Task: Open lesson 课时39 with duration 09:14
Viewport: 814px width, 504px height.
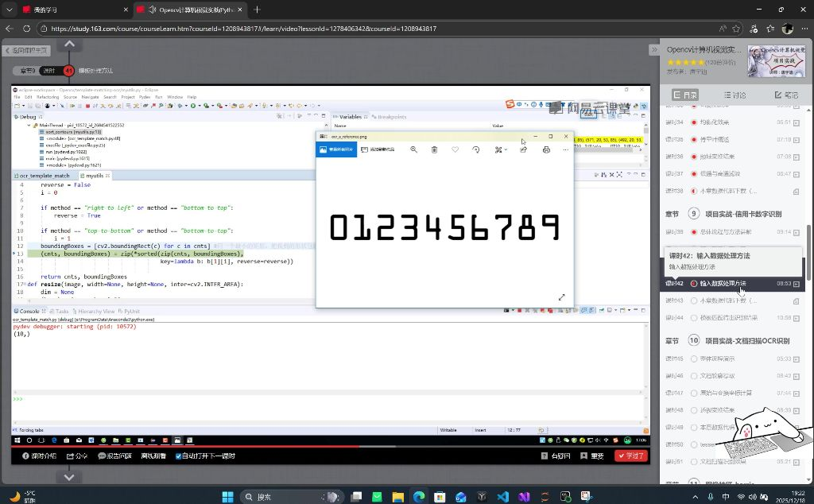Action: pyautogui.click(x=733, y=232)
